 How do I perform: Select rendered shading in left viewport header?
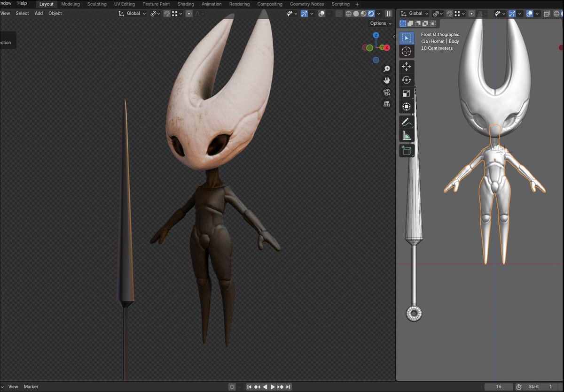371,14
